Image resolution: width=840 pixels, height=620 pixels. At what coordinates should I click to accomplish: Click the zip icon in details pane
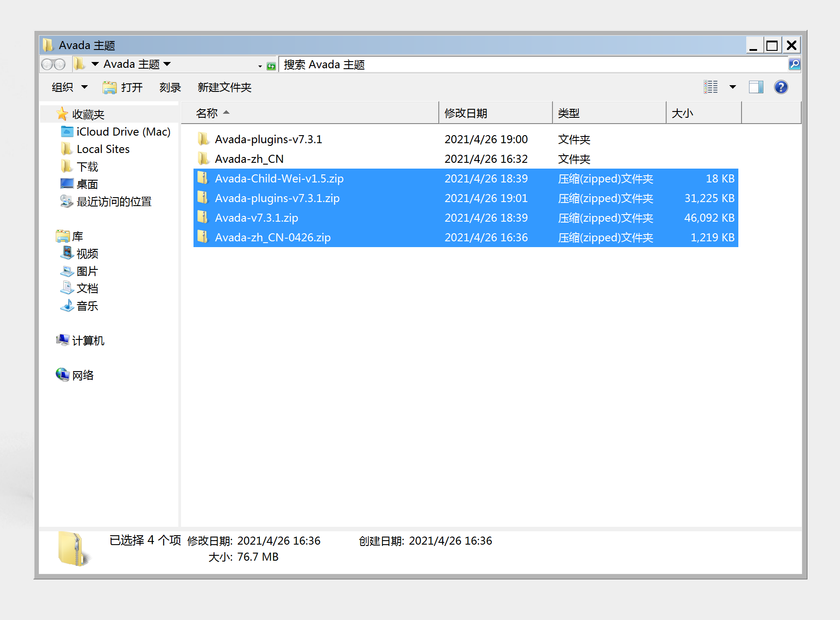click(x=74, y=549)
